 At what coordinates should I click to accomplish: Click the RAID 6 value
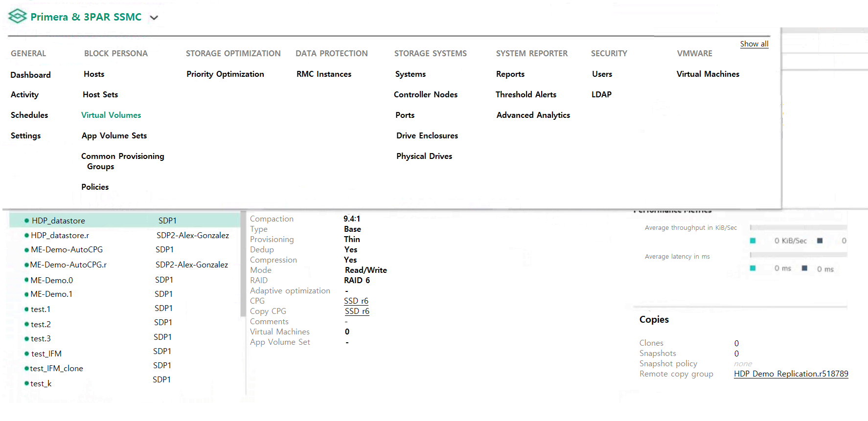357,281
